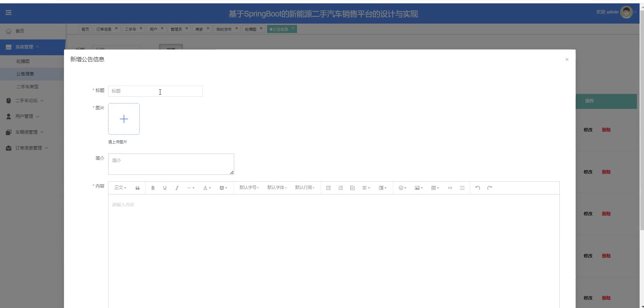Undo the last editor action

coord(478,188)
